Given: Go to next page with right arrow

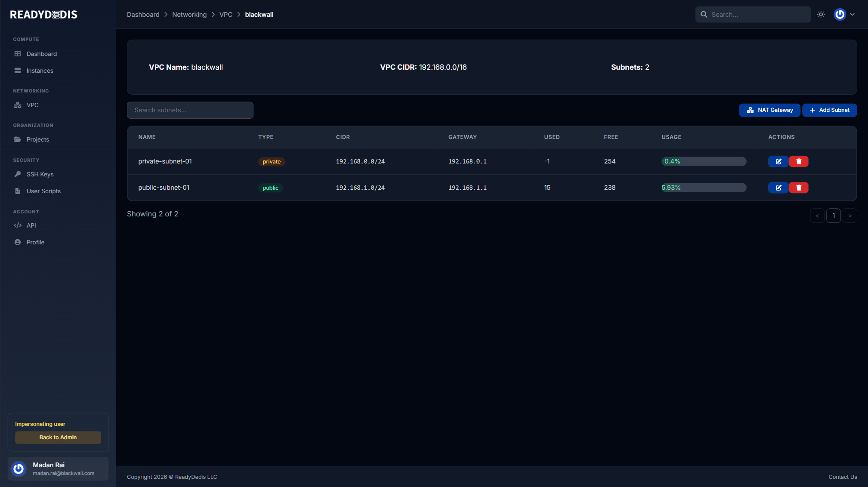Looking at the screenshot, I should click(x=849, y=215).
